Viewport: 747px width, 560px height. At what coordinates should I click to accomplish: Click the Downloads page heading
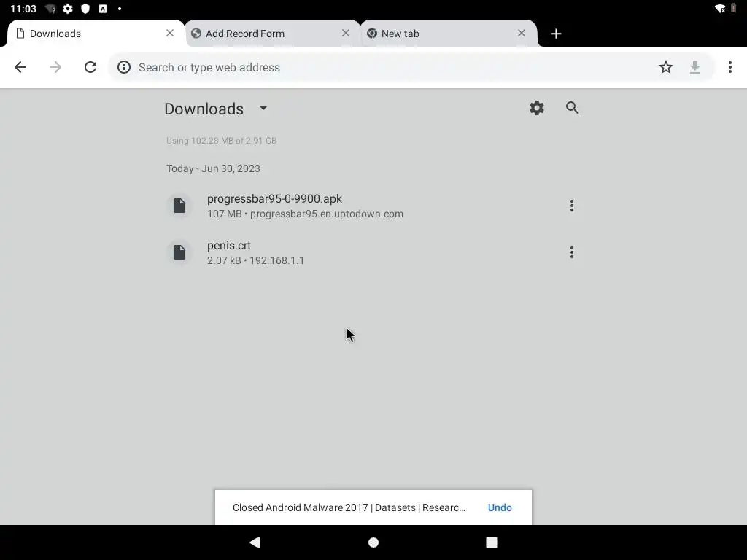(x=204, y=109)
